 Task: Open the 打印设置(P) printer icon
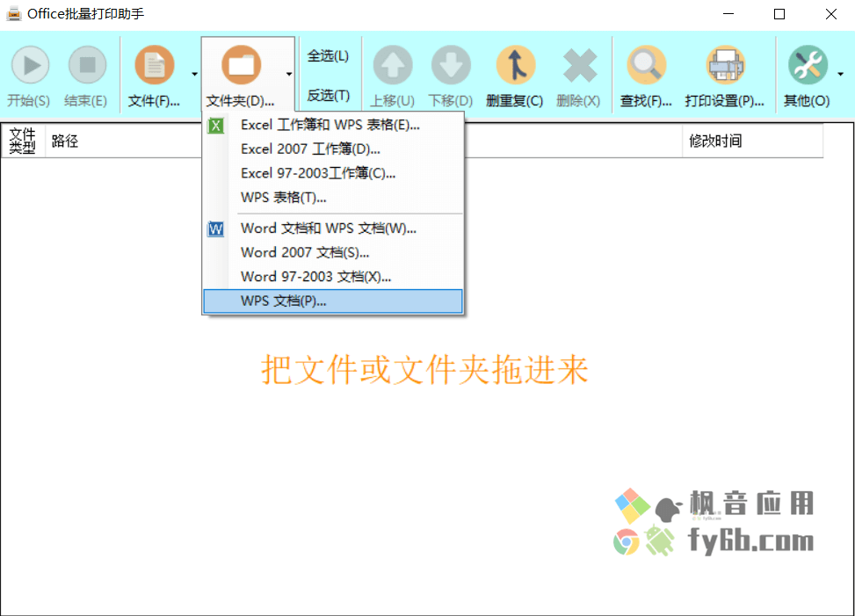725,65
